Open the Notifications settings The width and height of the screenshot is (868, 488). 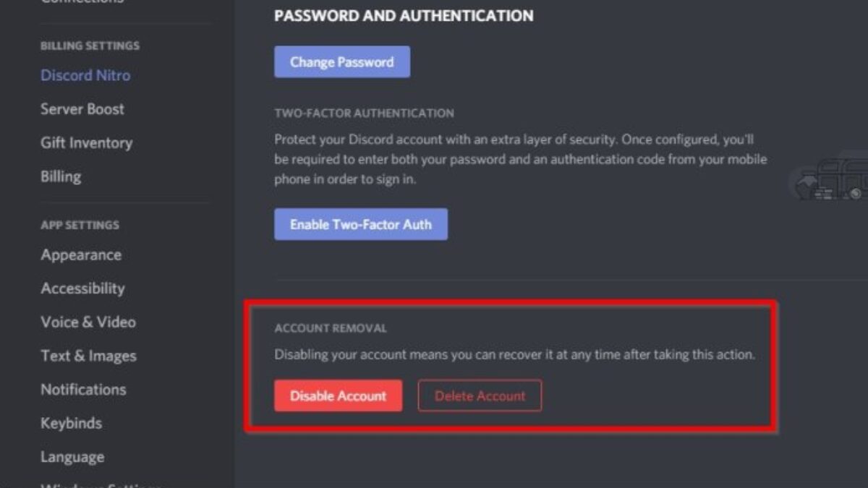83,390
